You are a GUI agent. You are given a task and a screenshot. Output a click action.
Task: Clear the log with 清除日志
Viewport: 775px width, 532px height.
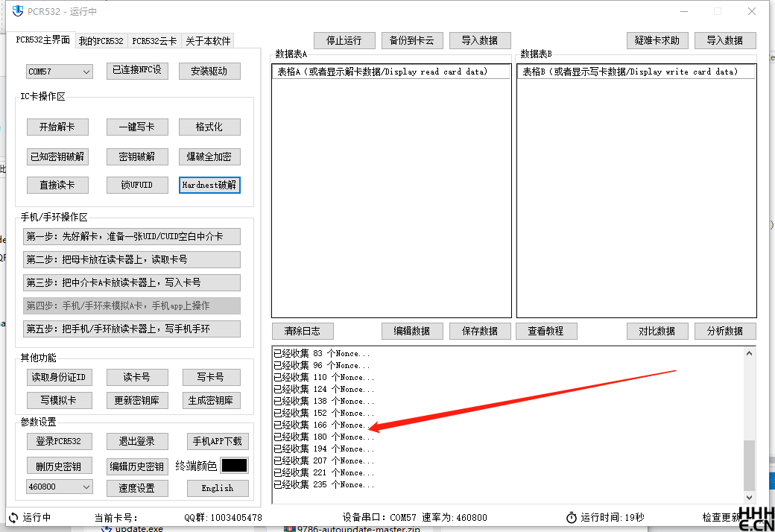coord(303,331)
